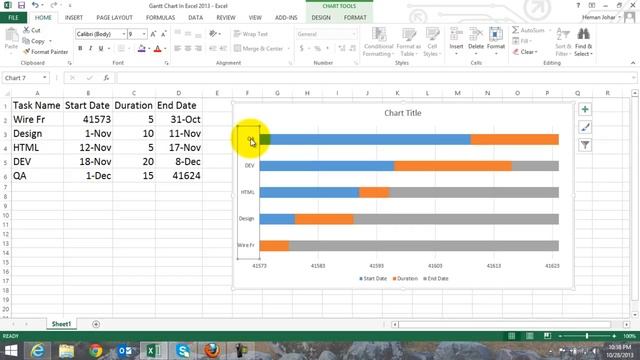Click the zoom slider handle
This screenshot has width=640, height=360.
pyautogui.click(x=587, y=336)
